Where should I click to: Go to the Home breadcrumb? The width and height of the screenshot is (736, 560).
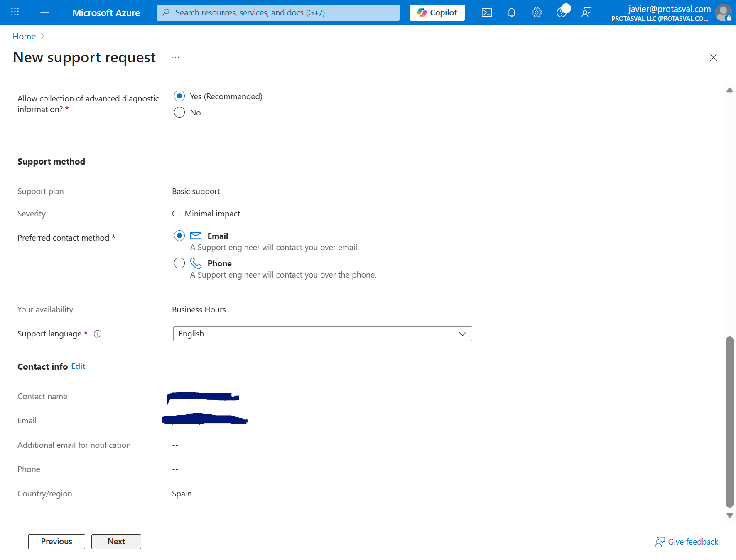pos(24,37)
